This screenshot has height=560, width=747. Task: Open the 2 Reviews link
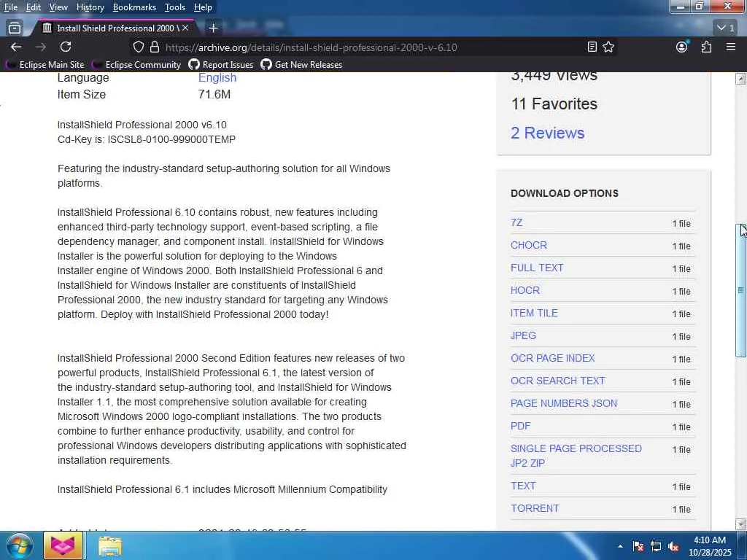[x=547, y=133]
